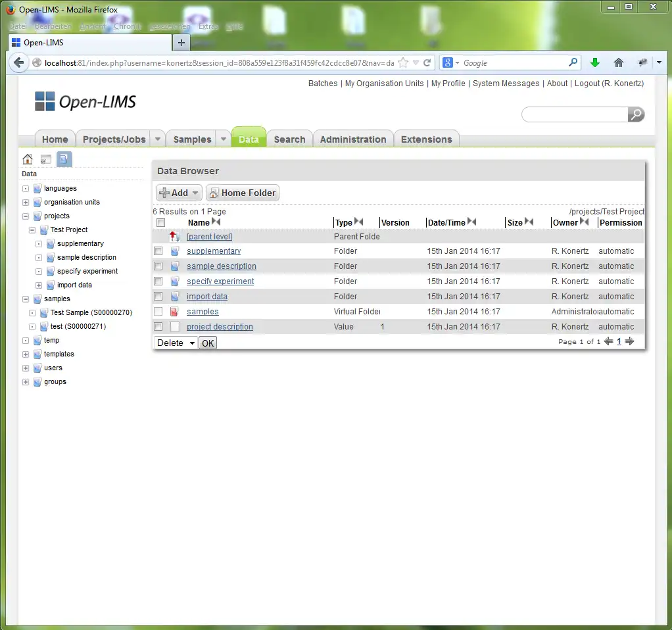Bookmark page with the star icon
The image size is (672, 630).
(403, 63)
